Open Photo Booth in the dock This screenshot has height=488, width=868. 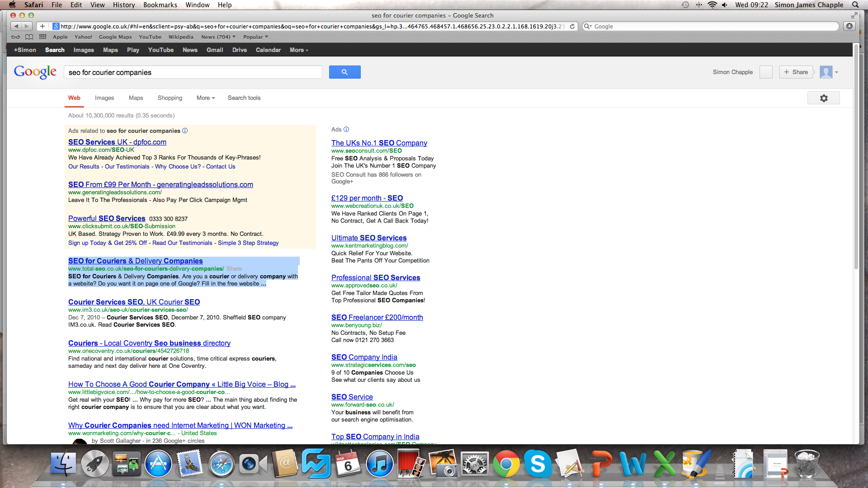(411, 464)
